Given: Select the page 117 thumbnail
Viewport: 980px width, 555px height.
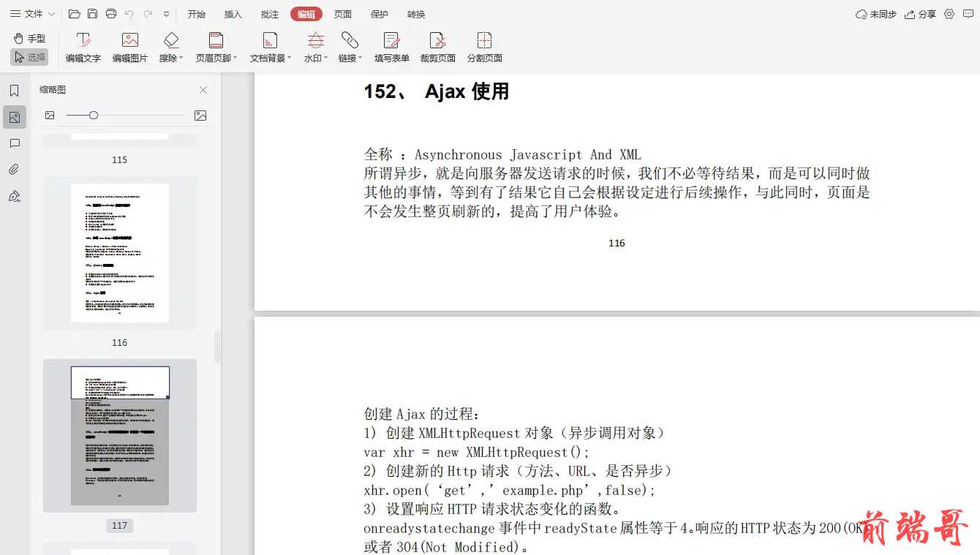Looking at the screenshot, I should (x=120, y=436).
